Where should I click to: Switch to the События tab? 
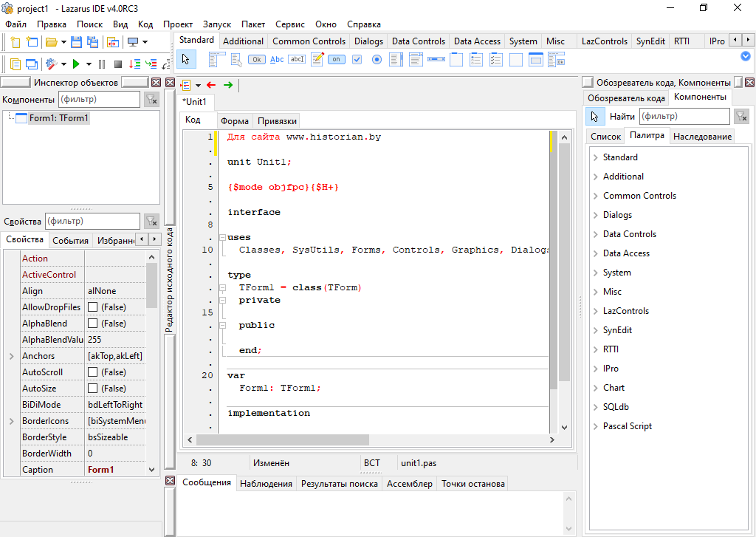(x=71, y=240)
